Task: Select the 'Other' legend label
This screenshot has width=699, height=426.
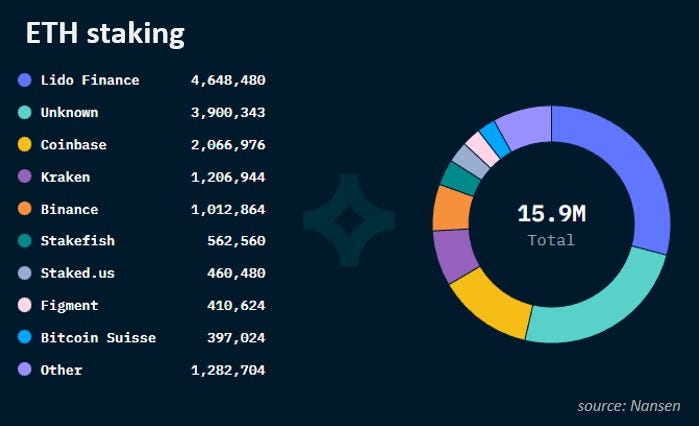Action: pyautogui.click(x=62, y=370)
